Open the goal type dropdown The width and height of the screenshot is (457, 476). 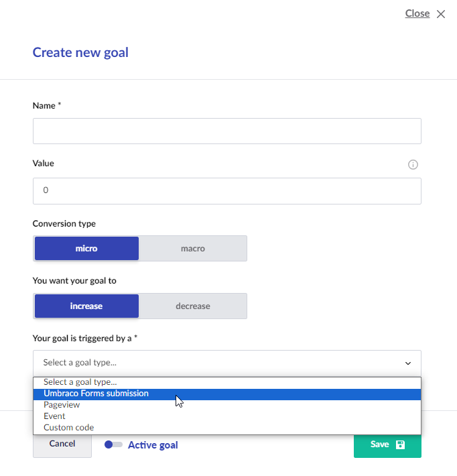pyautogui.click(x=226, y=363)
